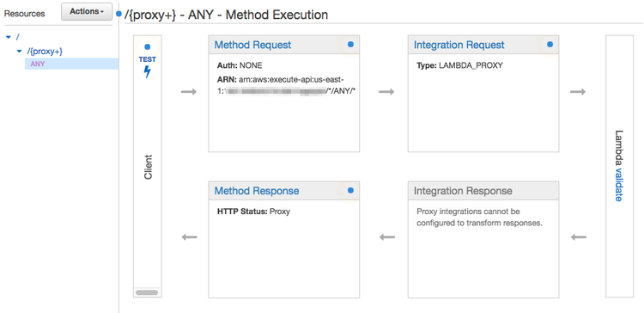Click the Client vertical label
Screen dimensions: 644x313
[148, 167]
